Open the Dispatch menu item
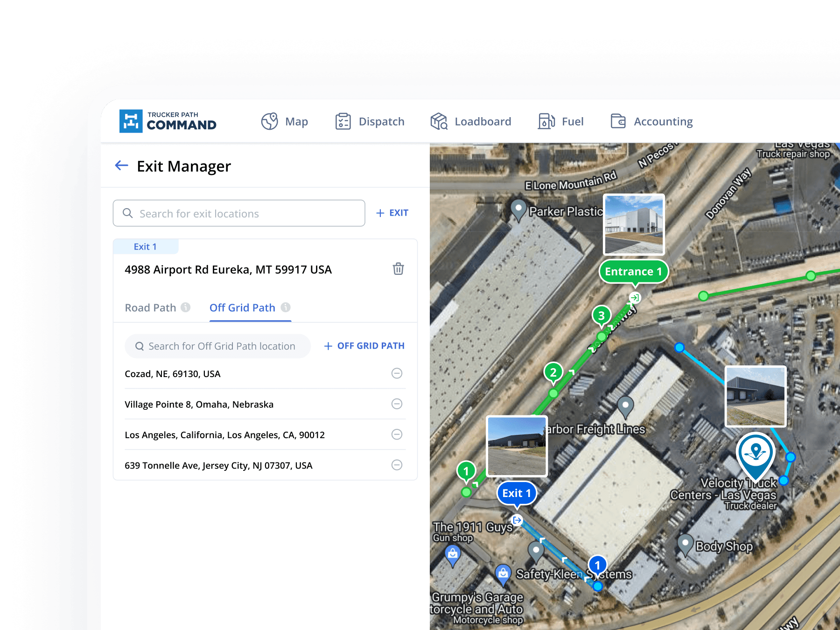Screen dimensions: 840x630 (381, 121)
